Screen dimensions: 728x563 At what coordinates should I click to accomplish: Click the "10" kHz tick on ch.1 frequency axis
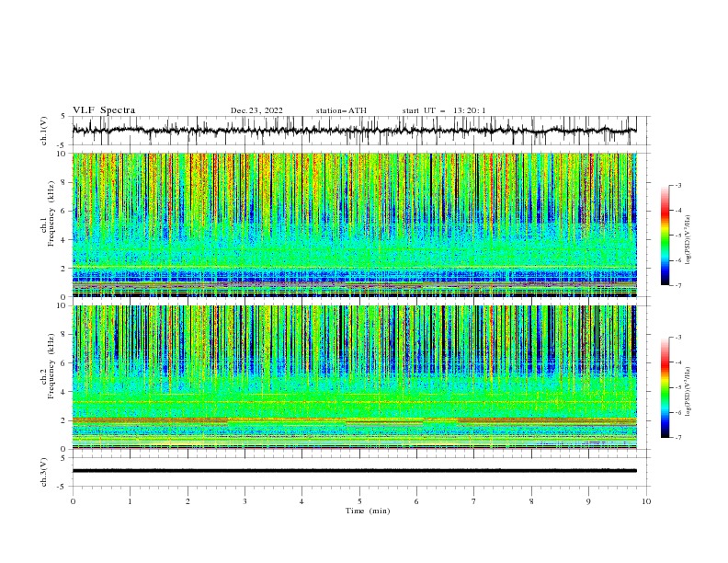click(63, 154)
